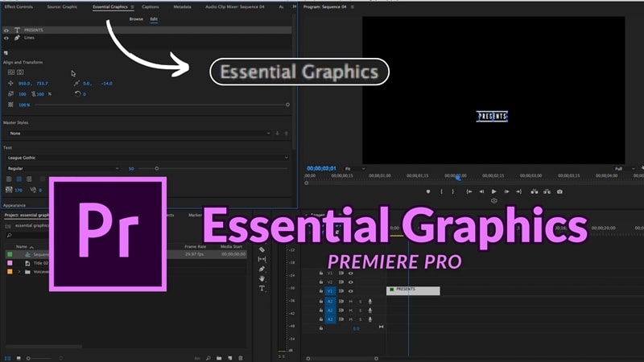Open the Captions tab
Viewport: 644px width, 362px height.
point(151,7)
